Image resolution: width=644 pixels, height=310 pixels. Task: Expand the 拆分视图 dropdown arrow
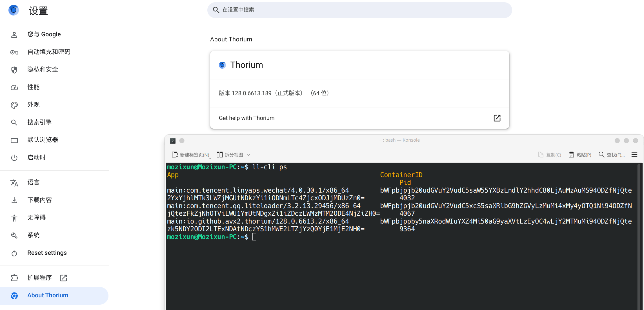[x=248, y=155]
